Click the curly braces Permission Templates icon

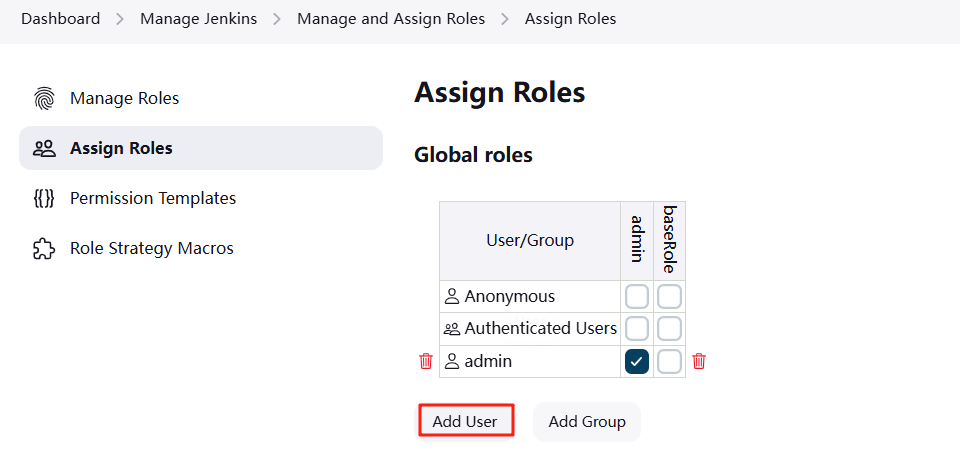coord(44,198)
